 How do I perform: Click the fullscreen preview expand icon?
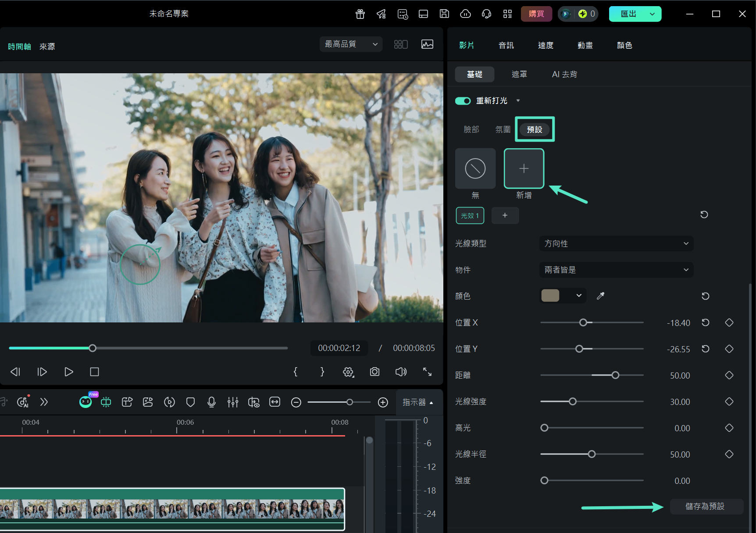click(427, 372)
